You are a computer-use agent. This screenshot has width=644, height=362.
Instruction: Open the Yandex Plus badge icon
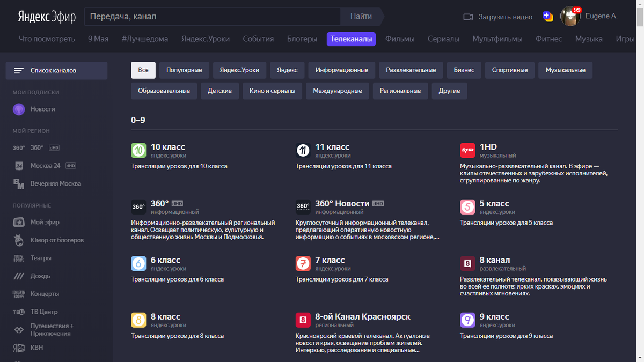coord(548,17)
